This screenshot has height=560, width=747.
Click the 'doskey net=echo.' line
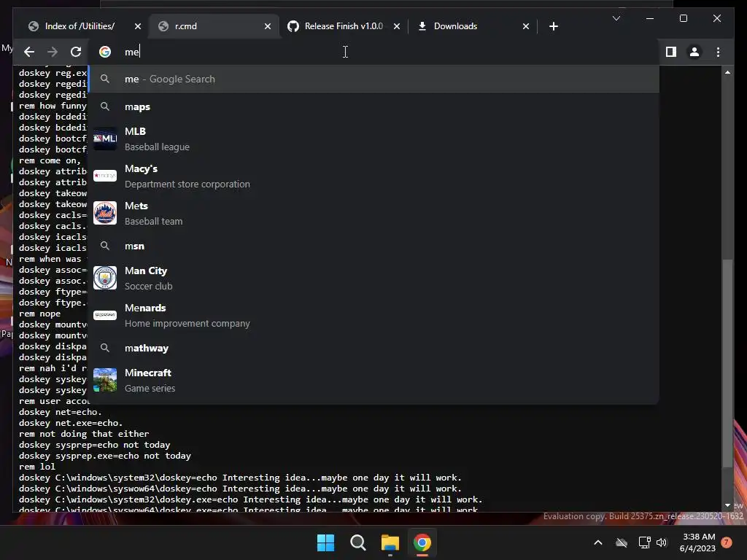click(x=60, y=412)
